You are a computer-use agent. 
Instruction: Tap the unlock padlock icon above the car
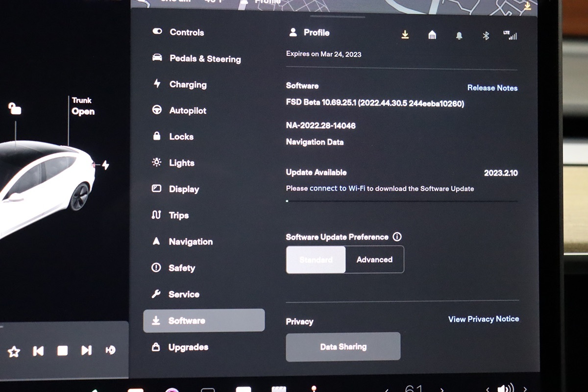(15, 108)
